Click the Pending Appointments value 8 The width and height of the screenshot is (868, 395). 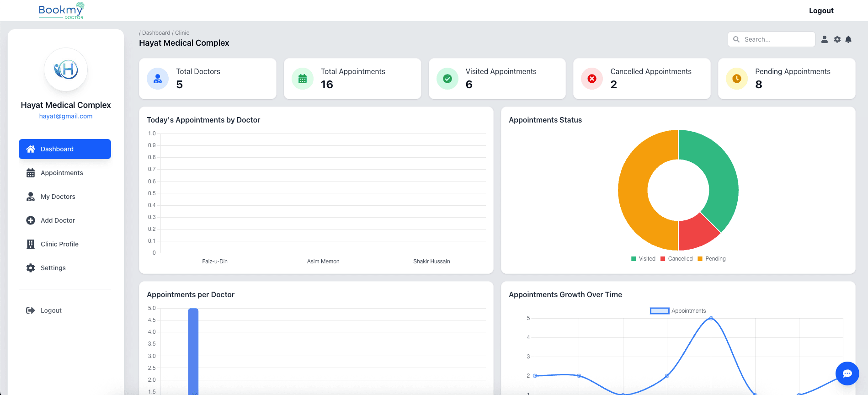[x=759, y=85]
